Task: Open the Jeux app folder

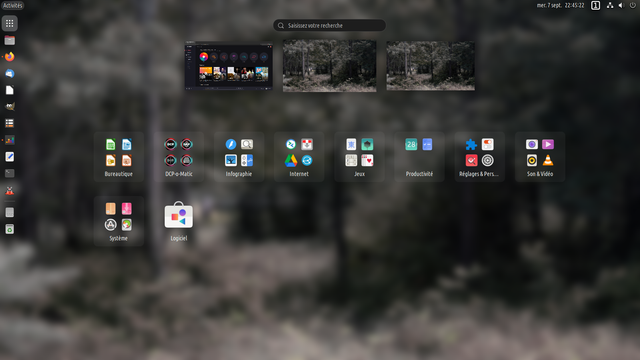Action: 359,157
